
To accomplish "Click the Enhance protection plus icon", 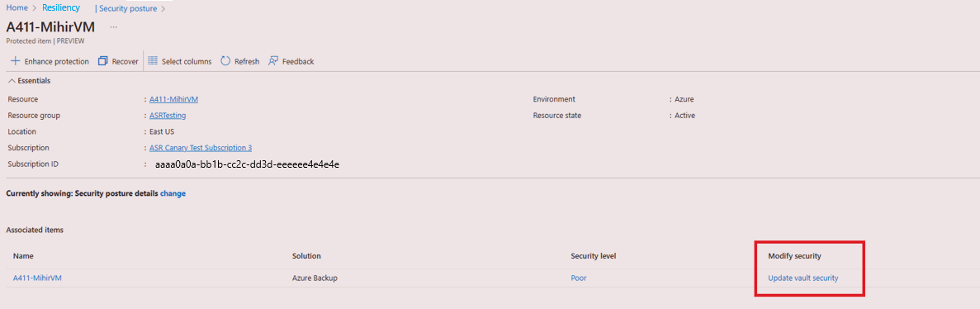I will (x=16, y=61).
